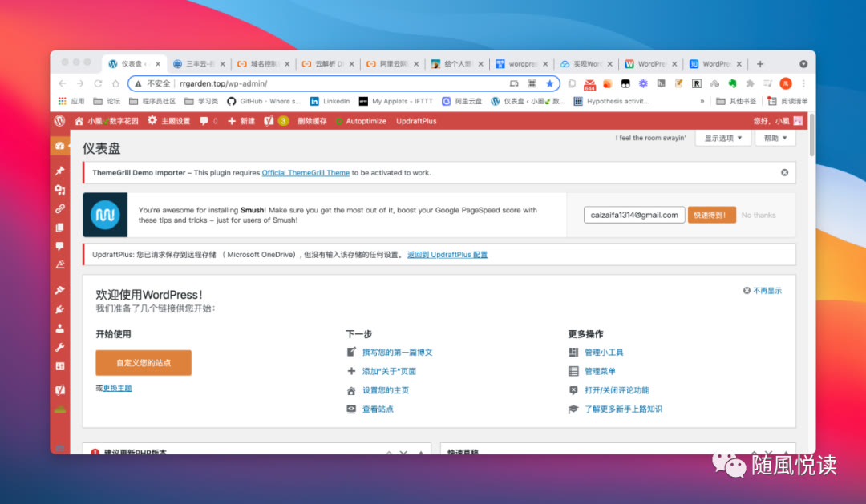Click 设置您的主页 link

pyautogui.click(x=386, y=390)
